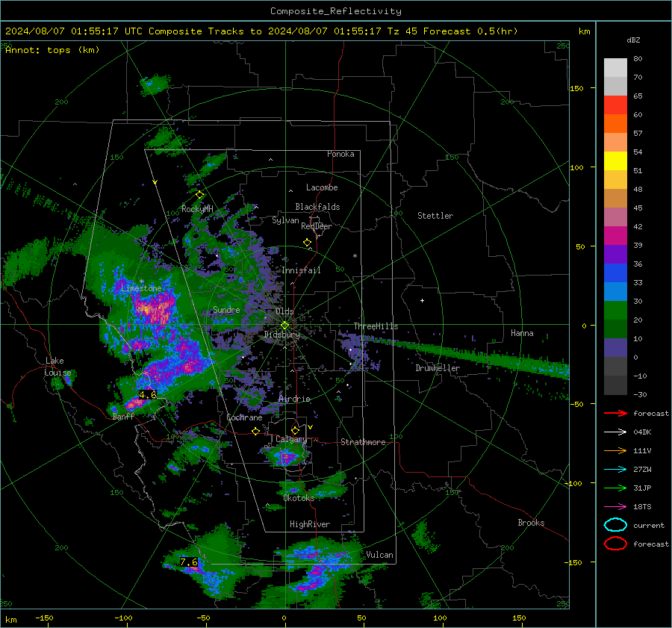The image size is (672, 628).
Task: Click the yellow diamond marker below Cochrane
Action: click(255, 432)
